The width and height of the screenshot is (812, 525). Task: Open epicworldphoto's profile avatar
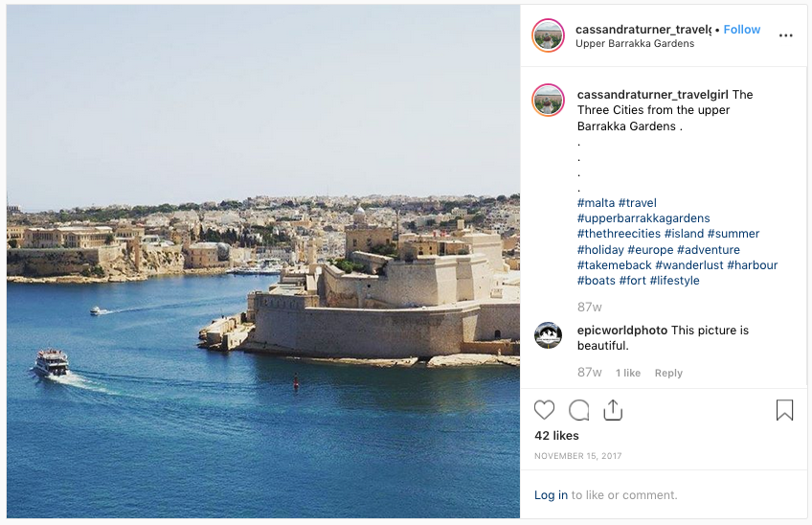tap(548, 334)
